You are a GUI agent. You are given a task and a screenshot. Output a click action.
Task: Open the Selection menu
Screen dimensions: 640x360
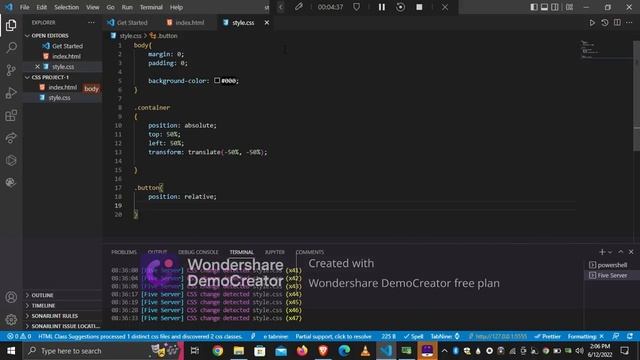coord(67,7)
